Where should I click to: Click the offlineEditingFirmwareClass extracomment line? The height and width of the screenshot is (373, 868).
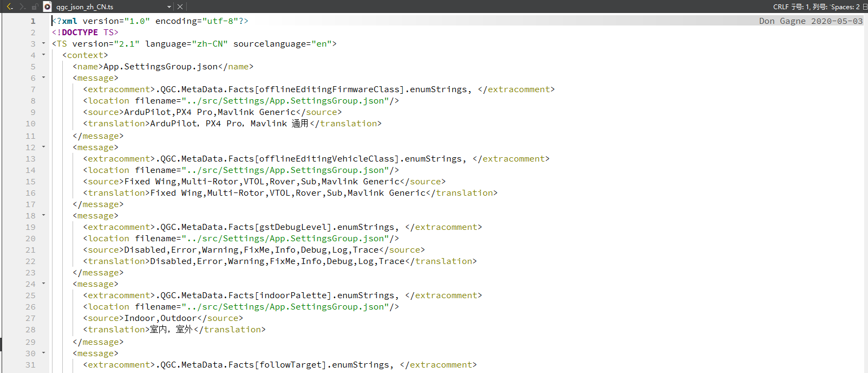click(319, 89)
